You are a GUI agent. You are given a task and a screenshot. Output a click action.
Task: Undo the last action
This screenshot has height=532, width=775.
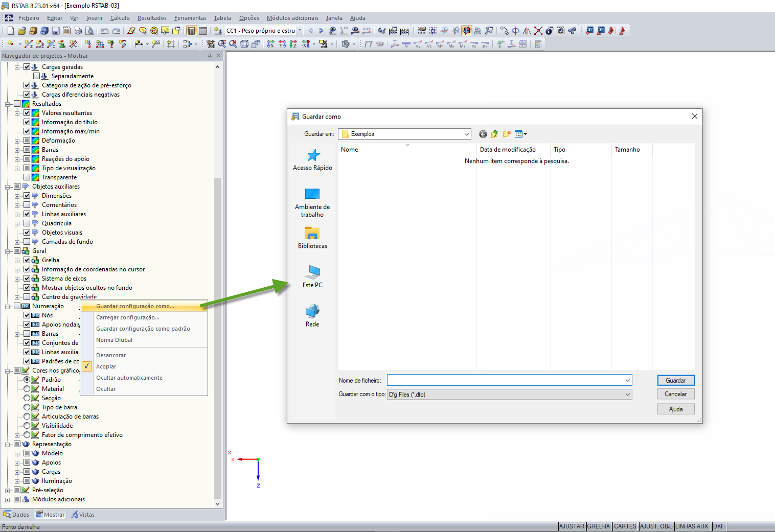(x=104, y=31)
